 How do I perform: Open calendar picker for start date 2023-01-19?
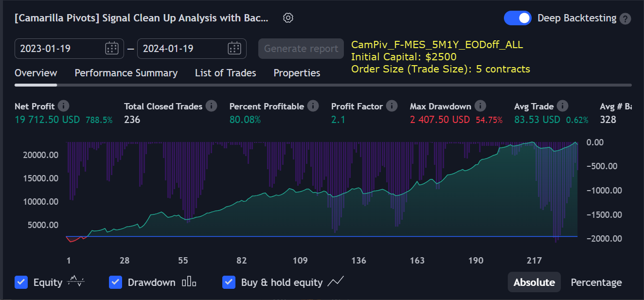point(112,48)
